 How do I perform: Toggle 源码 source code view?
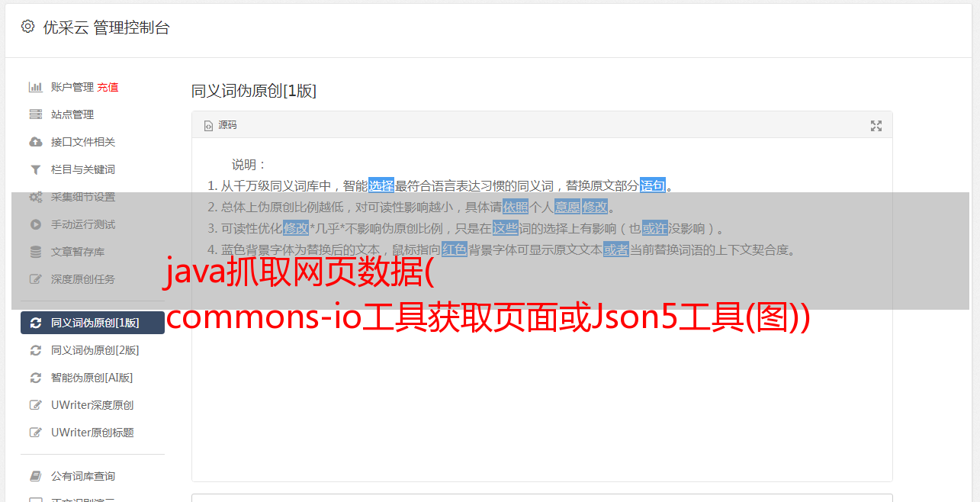pos(220,125)
